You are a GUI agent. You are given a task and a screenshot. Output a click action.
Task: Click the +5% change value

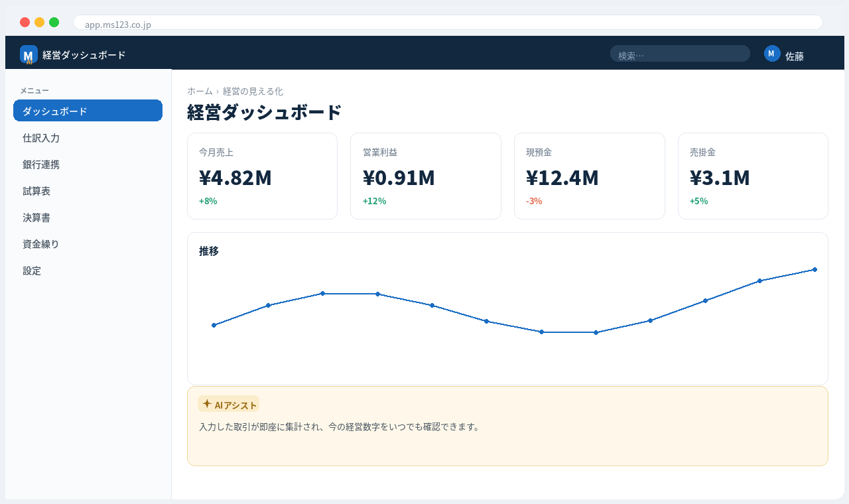click(x=699, y=201)
